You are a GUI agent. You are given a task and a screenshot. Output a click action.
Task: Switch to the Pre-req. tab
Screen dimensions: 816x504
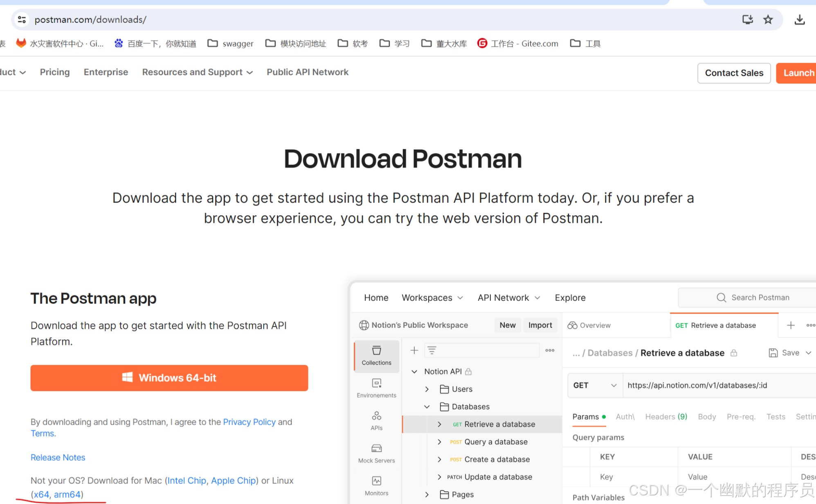click(x=741, y=417)
